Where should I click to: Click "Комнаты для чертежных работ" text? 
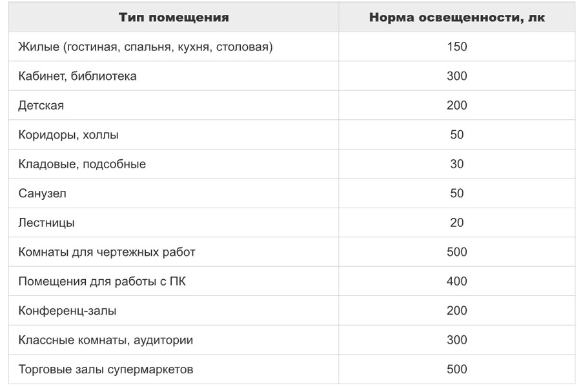[x=107, y=252]
